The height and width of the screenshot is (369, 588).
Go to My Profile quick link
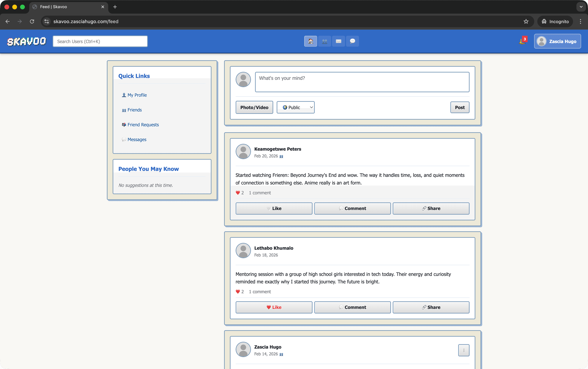(137, 95)
